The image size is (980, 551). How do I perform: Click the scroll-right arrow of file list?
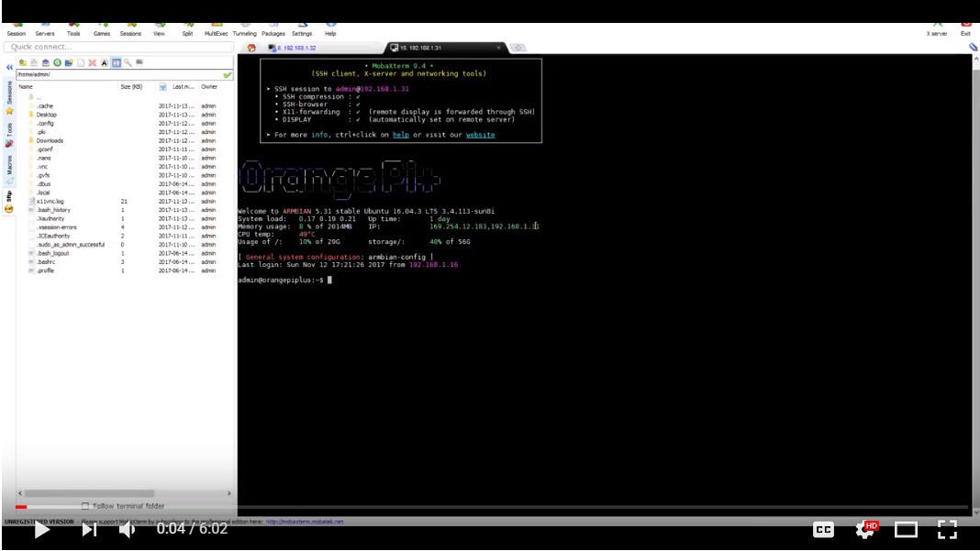pyautogui.click(x=228, y=493)
